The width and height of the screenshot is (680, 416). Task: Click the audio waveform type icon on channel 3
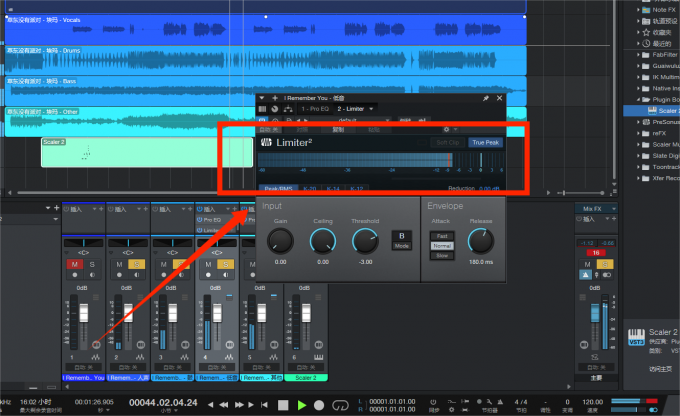184,357
